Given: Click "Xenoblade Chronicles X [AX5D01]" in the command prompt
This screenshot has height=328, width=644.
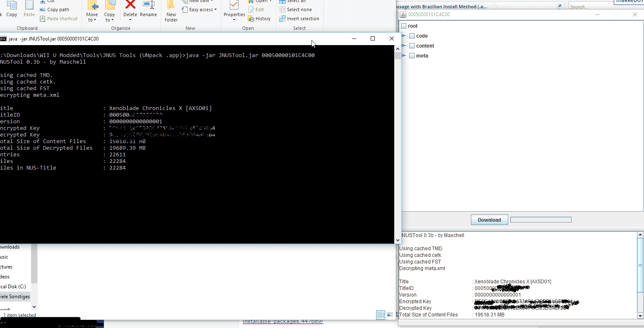Looking at the screenshot, I should pos(160,108).
